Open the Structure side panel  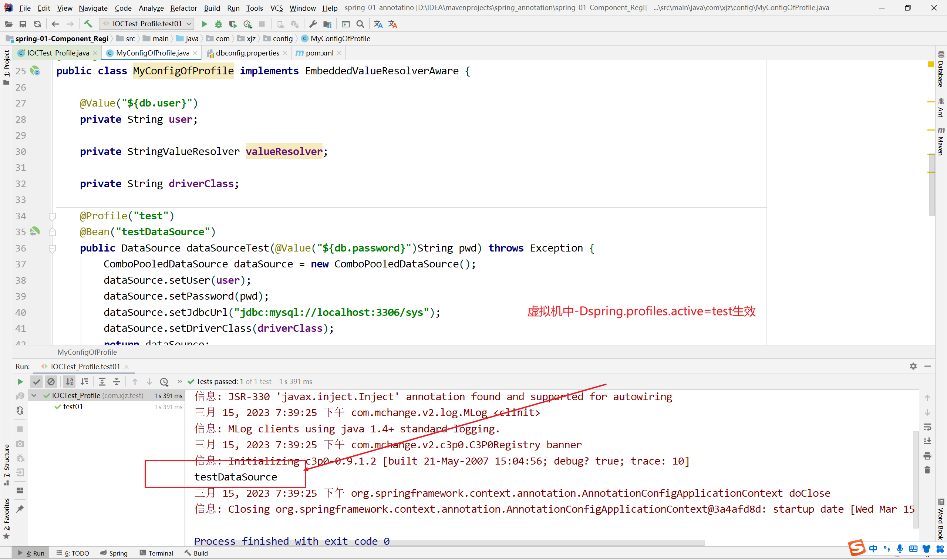[x=6, y=466]
